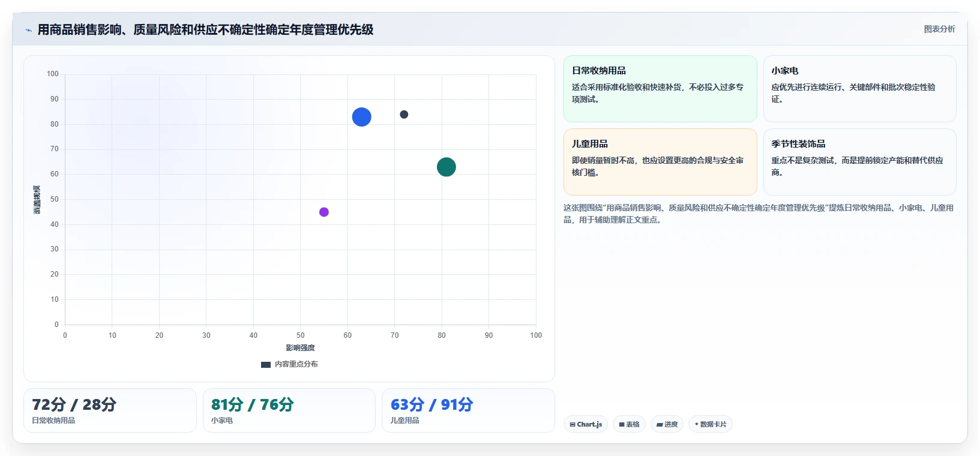The width and height of the screenshot is (980, 456).
Task: Click the 影响强度 x-axis title
Action: click(301, 348)
